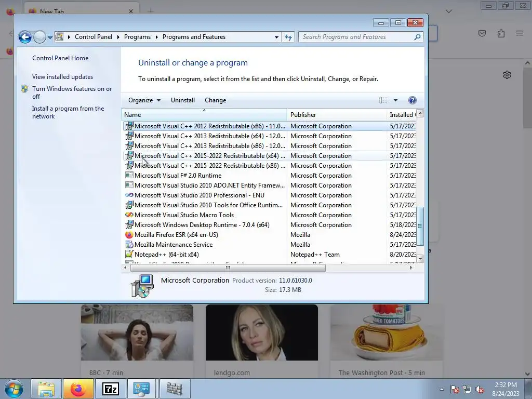Image resolution: width=532 pixels, height=399 pixels.
Task: Open Windows Explorer from taskbar
Action: coord(46,389)
